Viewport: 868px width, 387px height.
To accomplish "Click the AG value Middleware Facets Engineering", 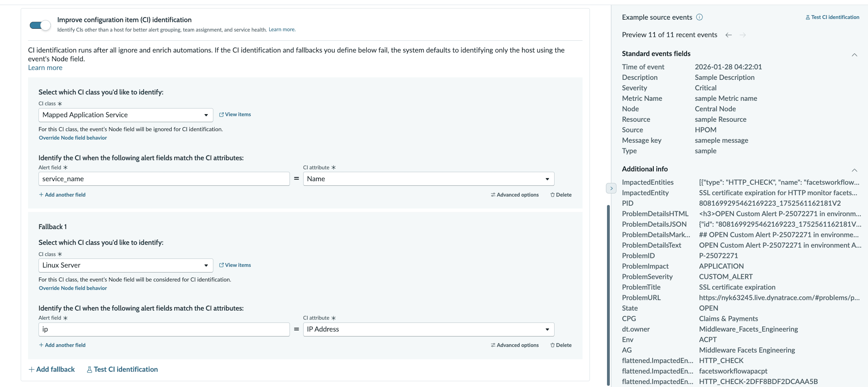I will pyautogui.click(x=747, y=350).
